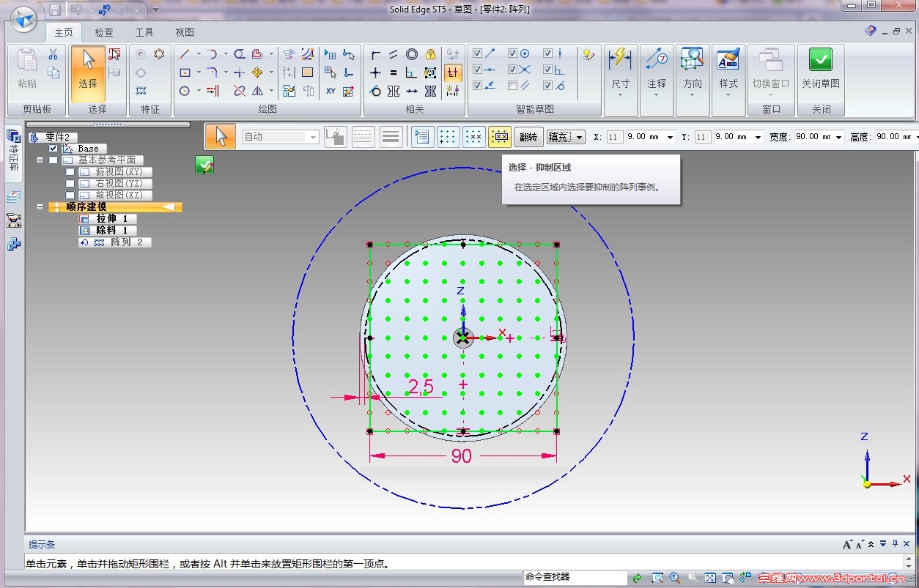Check the 前视图(XZ) plane checkbox
Screen dimensions: 919x588
tap(70, 196)
